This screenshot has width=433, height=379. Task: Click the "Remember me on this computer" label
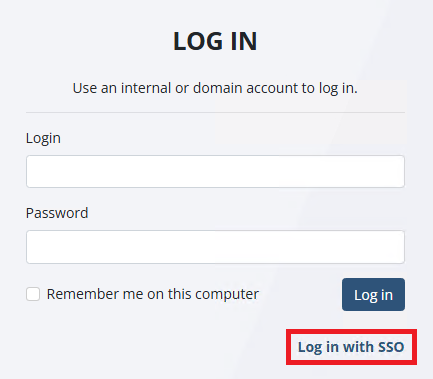[153, 294]
